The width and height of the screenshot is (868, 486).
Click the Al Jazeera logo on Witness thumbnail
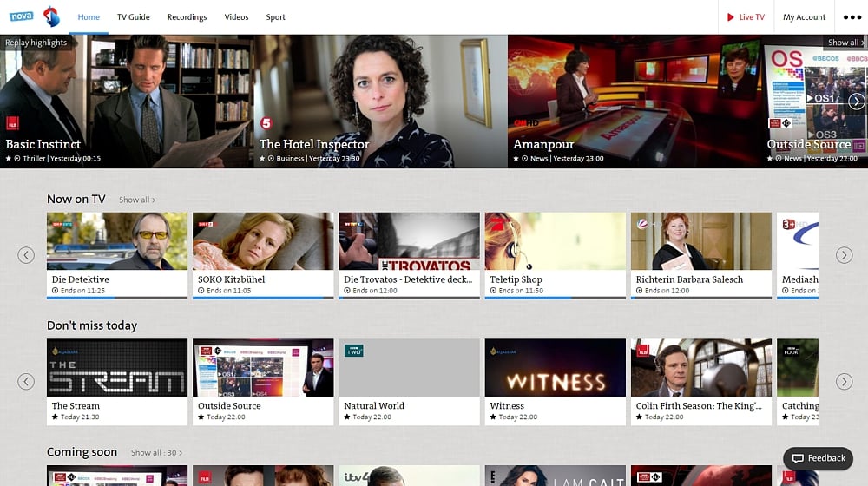click(502, 351)
